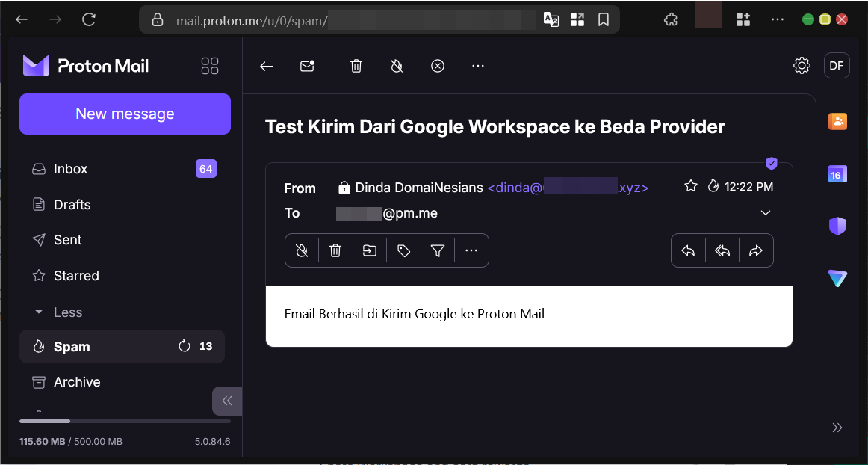Image resolution: width=868 pixels, height=465 pixels.
Task: Open the Filter on funnel dropdown
Action: click(x=438, y=251)
